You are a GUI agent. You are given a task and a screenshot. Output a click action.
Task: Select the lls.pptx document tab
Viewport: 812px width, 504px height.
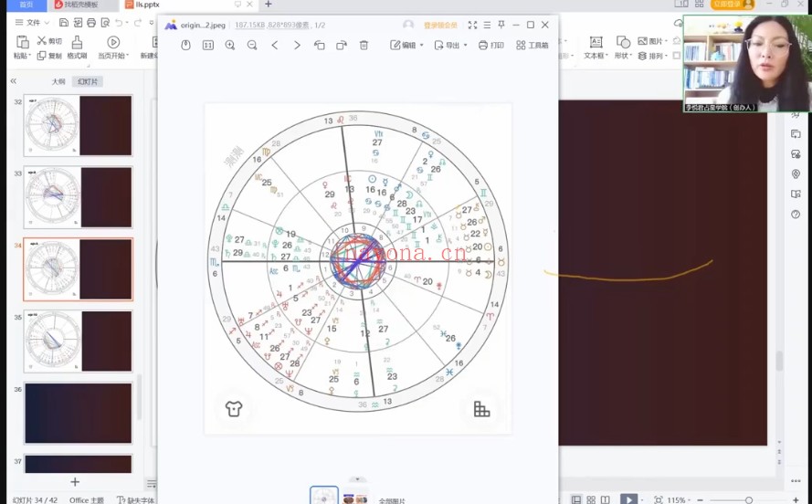click(148, 5)
